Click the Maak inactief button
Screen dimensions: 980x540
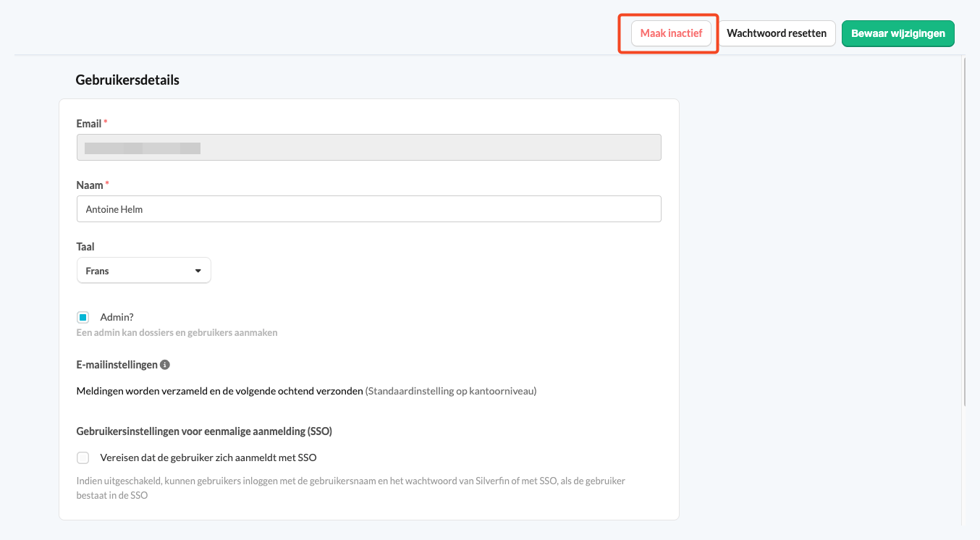pyautogui.click(x=671, y=33)
